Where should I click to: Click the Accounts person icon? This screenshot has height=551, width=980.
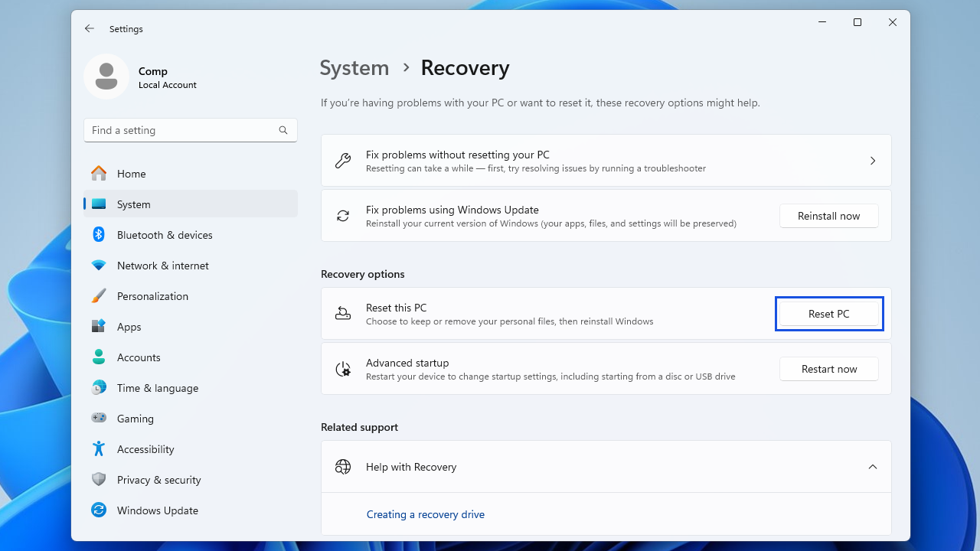pos(99,357)
